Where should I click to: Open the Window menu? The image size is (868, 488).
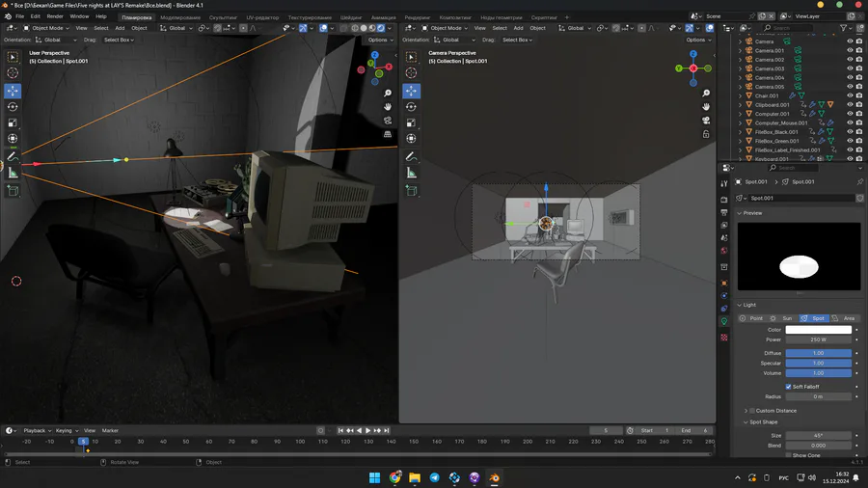(79, 16)
